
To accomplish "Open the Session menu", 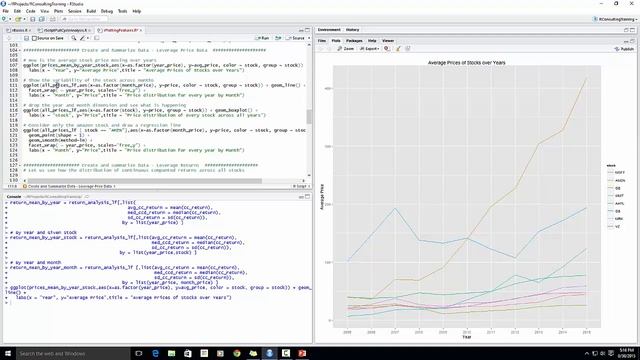I will [x=75, y=11].
